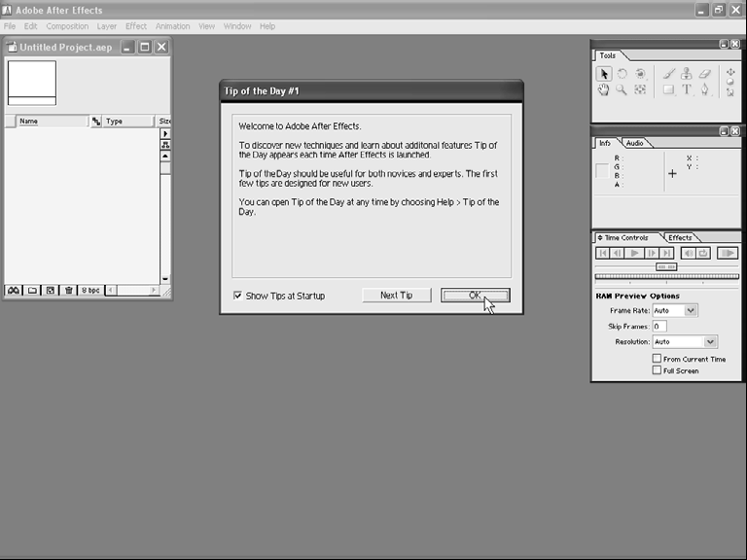Select the Pen tool
This screenshot has height=560, width=747.
pyautogui.click(x=705, y=90)
